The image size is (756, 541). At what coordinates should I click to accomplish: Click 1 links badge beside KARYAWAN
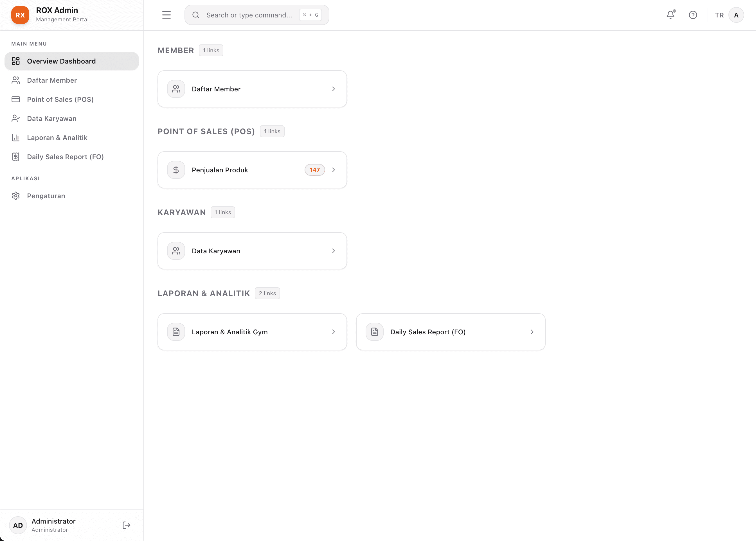222,213
